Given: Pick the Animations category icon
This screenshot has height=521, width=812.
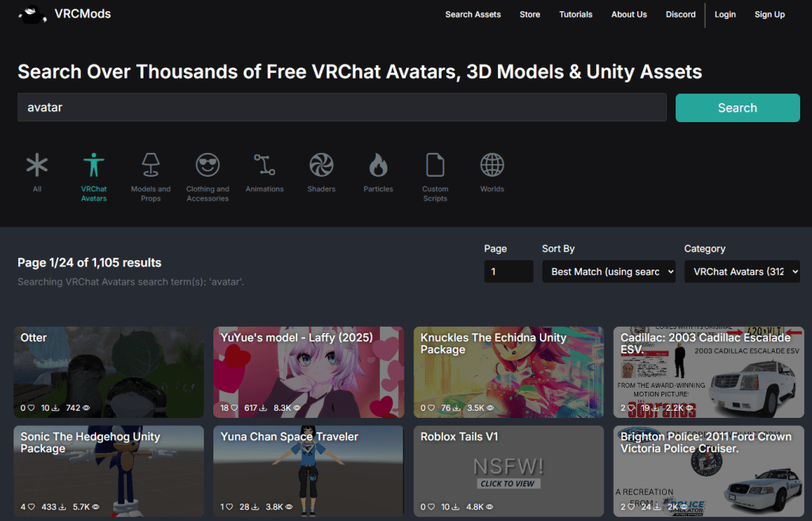Looking at the screenshot, I should (264, 166).
